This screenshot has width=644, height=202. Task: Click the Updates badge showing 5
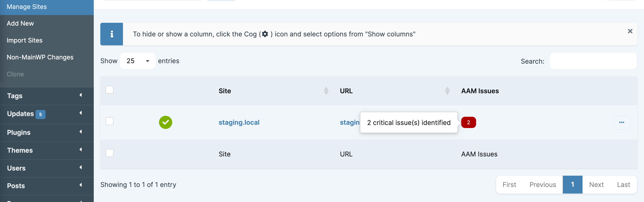[40, 114]
